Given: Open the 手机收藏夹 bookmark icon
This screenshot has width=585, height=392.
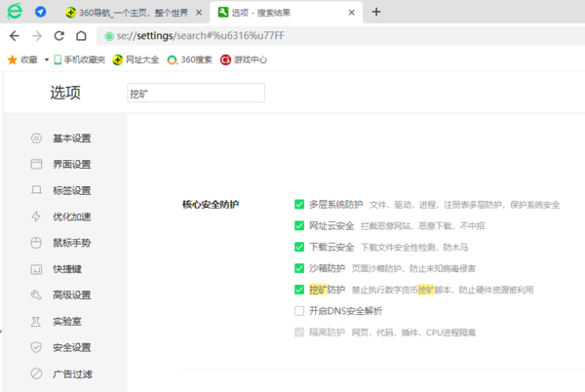Looking at the screenshot, I should click(x=58, y=59).
